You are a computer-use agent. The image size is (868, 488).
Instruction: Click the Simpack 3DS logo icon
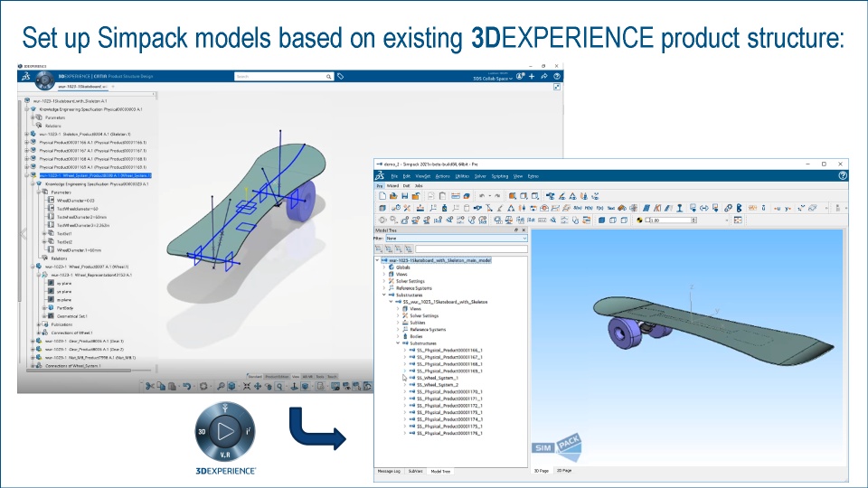380,176
